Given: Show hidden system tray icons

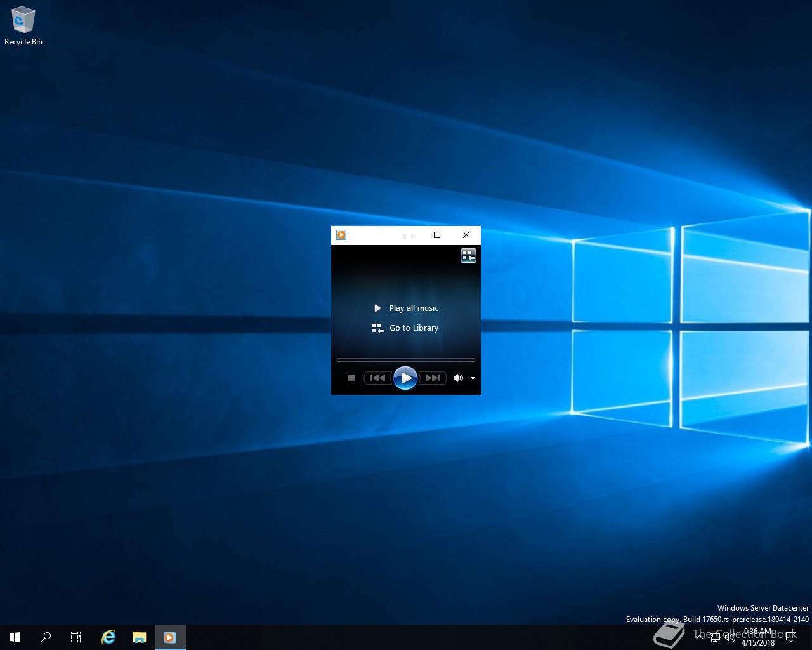Looking at the screenshot, I should pyautogui.click(x=699, y=637).
